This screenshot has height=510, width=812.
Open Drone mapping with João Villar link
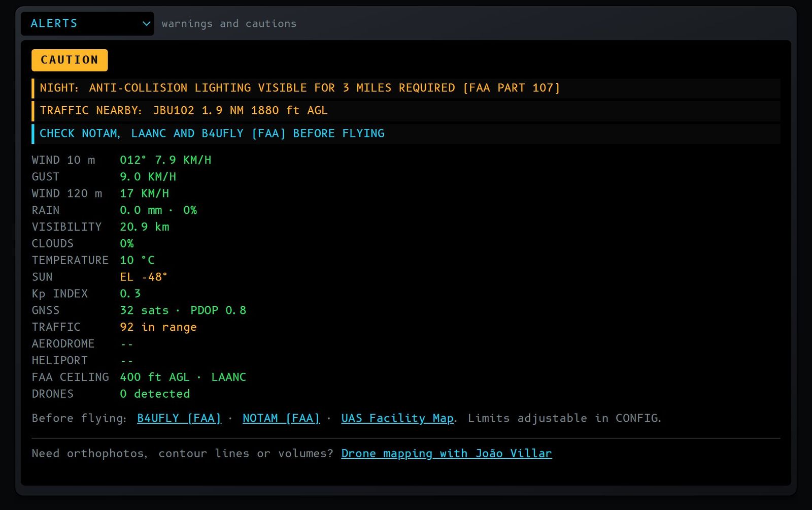coord(447,453)
